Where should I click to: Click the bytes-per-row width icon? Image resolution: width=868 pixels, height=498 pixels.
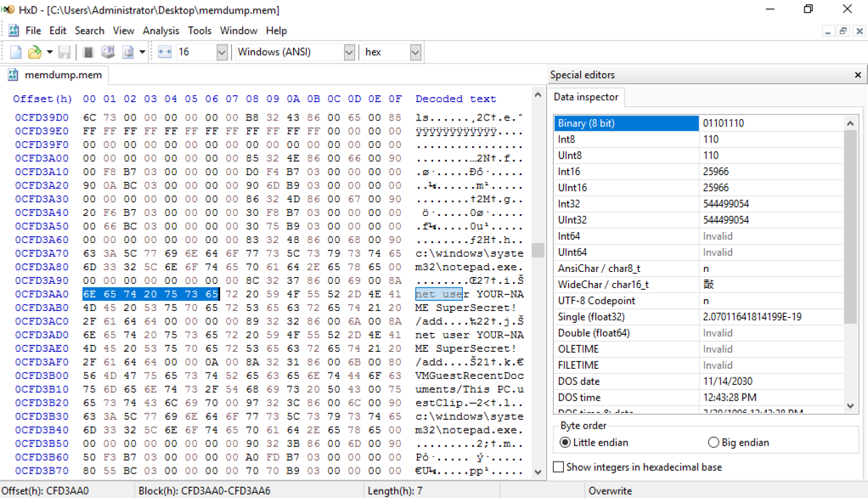(x=165, y=52)
